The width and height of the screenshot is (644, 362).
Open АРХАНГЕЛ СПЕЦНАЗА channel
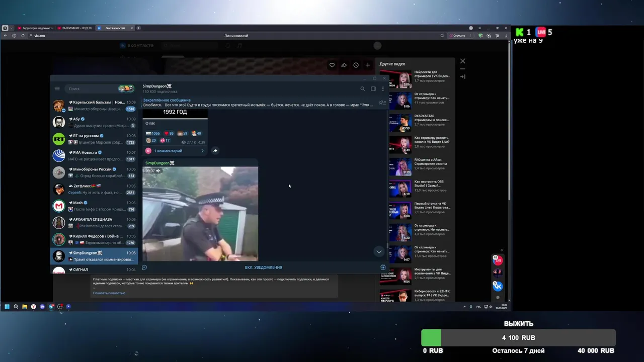tap(94, 223)
